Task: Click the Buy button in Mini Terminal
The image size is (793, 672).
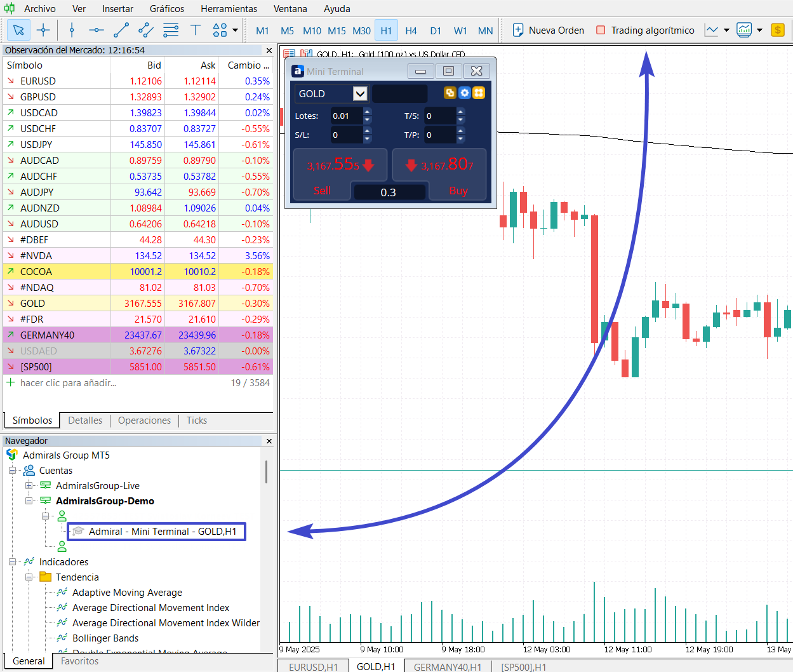Action: tap(458, 190)
